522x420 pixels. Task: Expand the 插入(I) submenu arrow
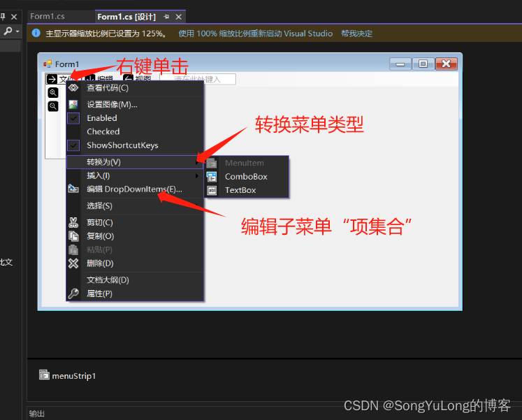pos(197,175)
